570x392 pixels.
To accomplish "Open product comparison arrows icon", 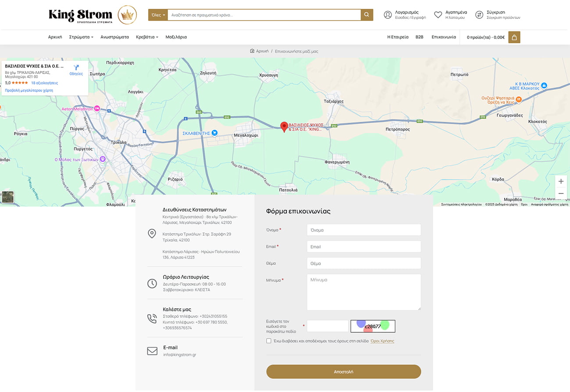I will pyautogui.click(x=479, y=15).
